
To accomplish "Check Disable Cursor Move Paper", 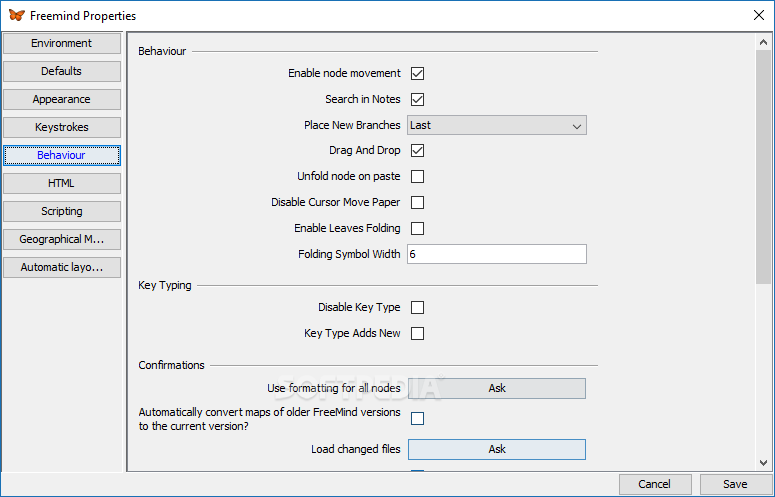I will pos(417,203).
